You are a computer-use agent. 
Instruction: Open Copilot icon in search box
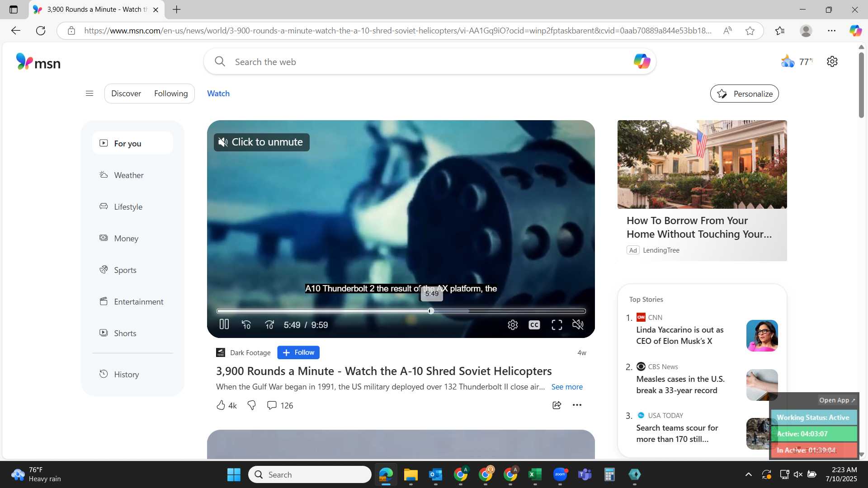tap(642, 61)
